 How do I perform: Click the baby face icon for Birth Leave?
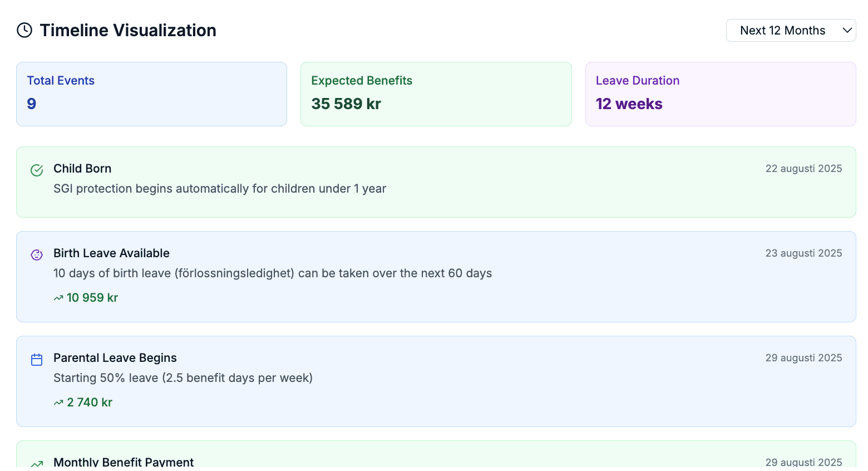click(x=37, y=255)
